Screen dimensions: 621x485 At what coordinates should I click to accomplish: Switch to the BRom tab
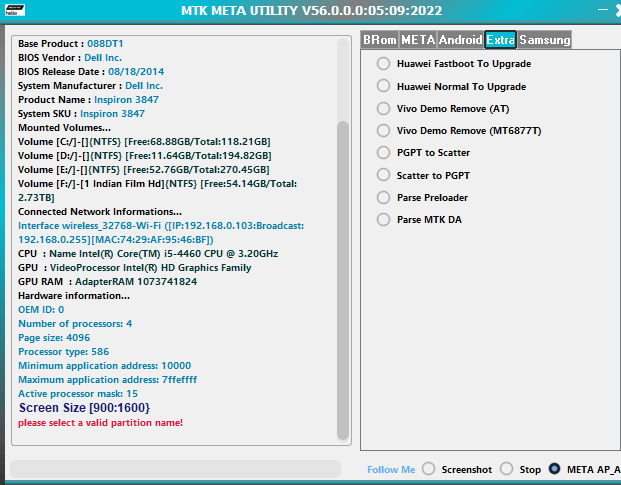coord(379,40)
